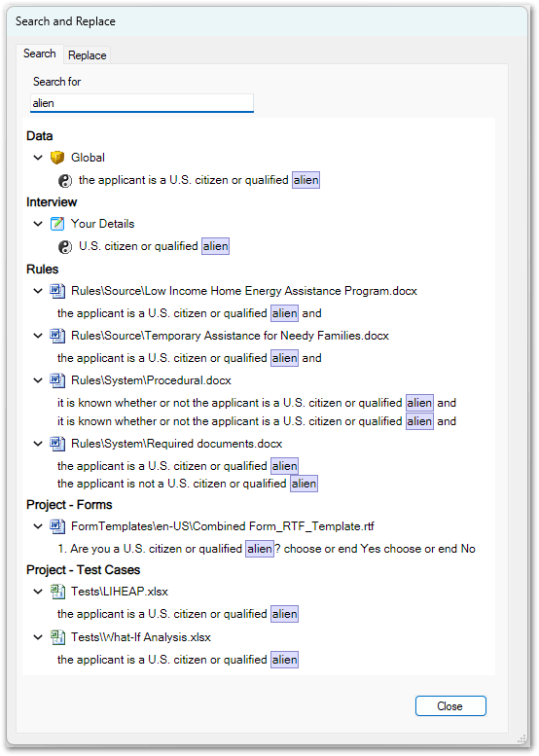This screenshot has height=756, width=539.
Task: Click the Project - Test Cases heading
Action: click(84, 570)
